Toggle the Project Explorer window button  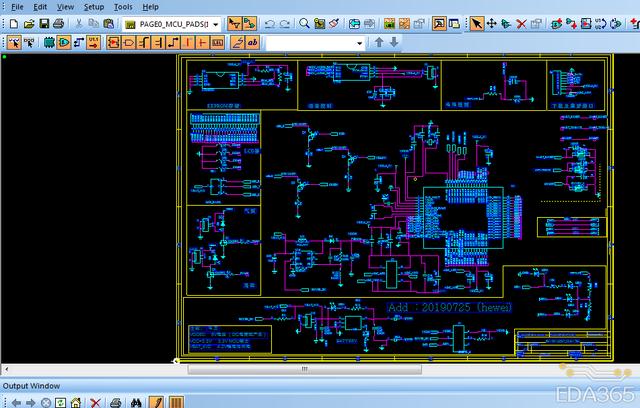point(454,24)
